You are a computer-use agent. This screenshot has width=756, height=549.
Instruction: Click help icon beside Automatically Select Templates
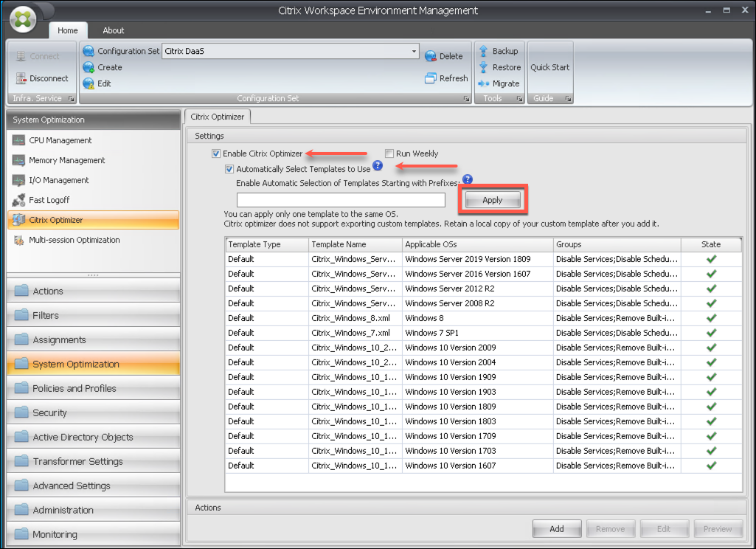point(378,167)
